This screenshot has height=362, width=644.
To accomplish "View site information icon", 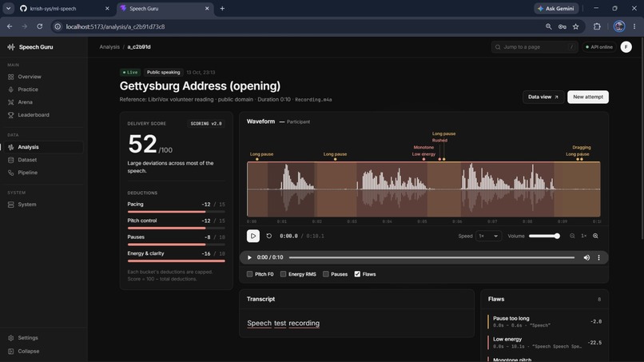I will coord(58,26).
